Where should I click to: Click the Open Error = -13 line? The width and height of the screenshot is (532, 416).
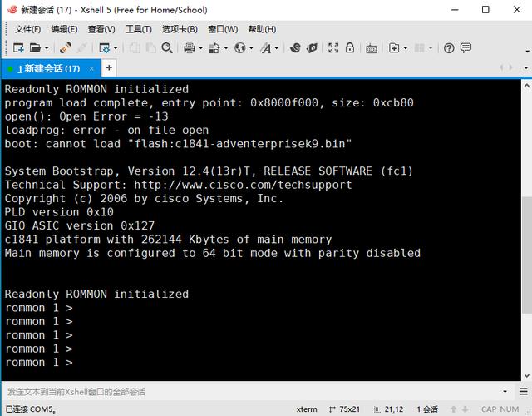click(86, 116)
